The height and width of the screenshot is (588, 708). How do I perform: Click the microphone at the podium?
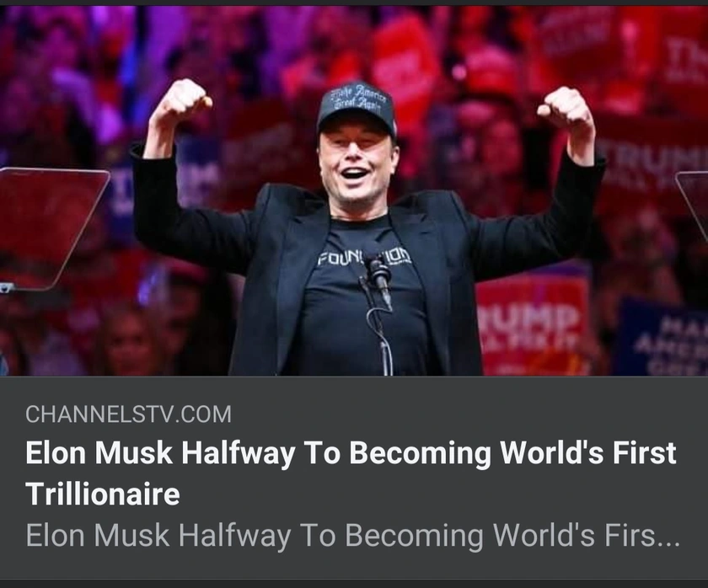pos(378,274)
